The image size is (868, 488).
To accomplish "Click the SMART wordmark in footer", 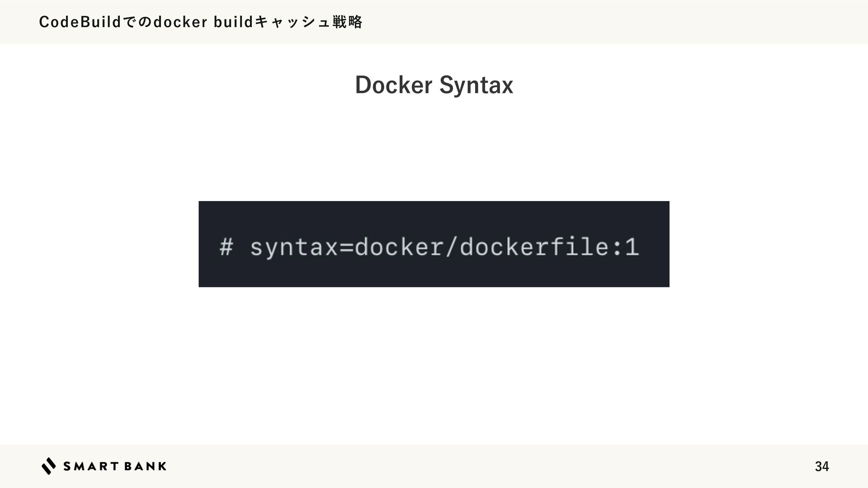I will (x=90, y=466).
